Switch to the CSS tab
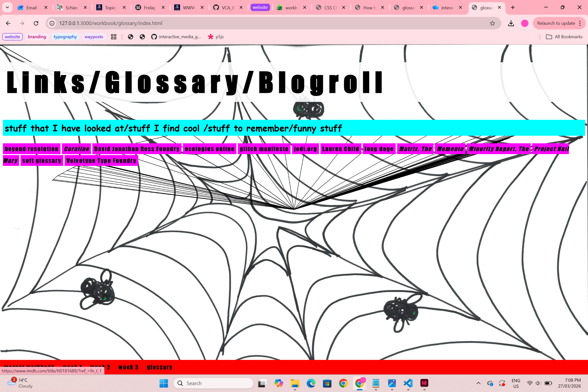This screenshot has width=588, height=392. pos(330,8)
